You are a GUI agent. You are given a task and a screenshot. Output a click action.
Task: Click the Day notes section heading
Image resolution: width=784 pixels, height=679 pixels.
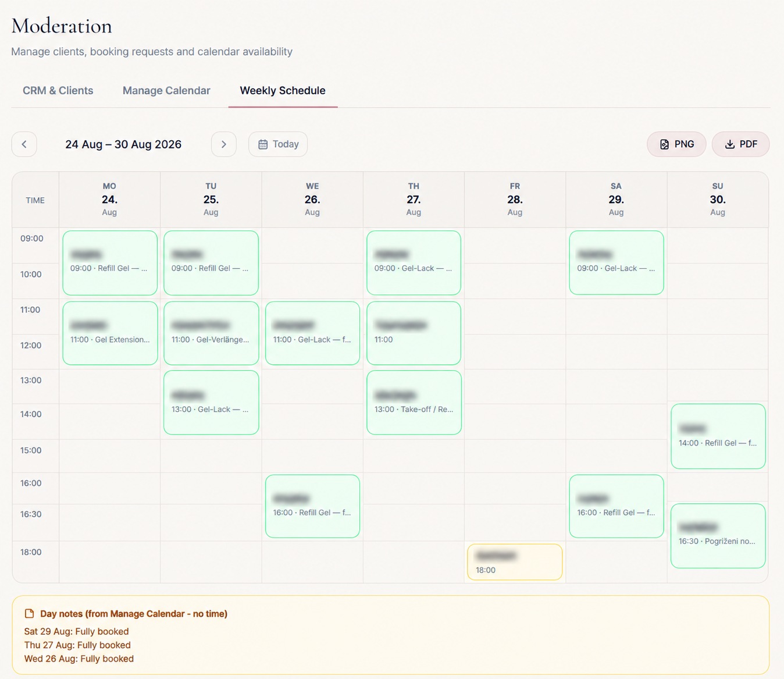click(x=134, y=614)
